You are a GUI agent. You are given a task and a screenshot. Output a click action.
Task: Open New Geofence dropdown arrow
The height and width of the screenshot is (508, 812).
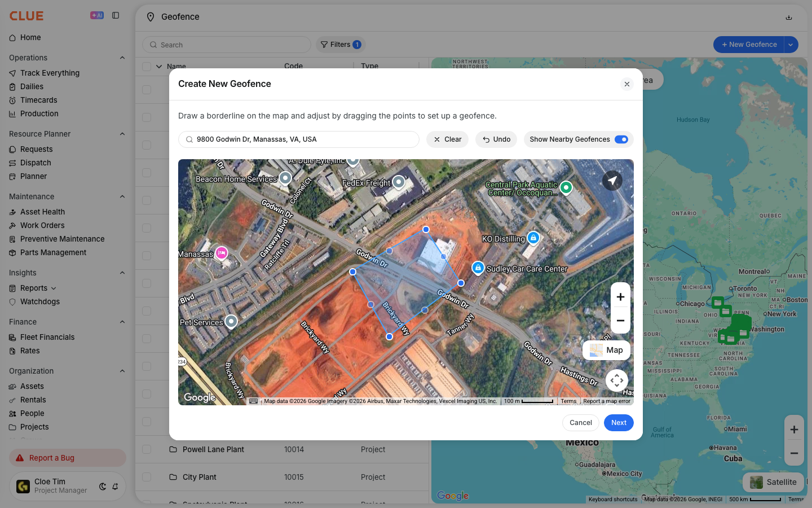pyautogui.click(x=791, y=45)
